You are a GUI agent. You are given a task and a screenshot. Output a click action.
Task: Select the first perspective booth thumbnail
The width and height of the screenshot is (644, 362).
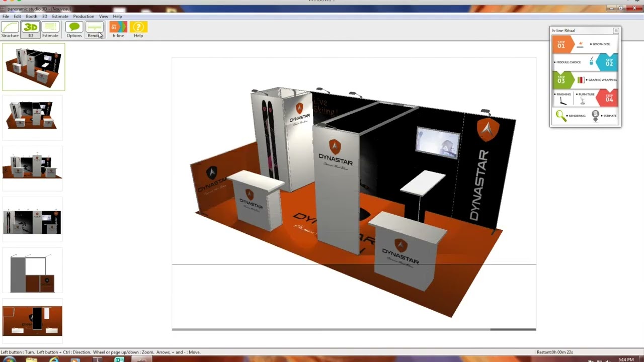click(34, 67)
